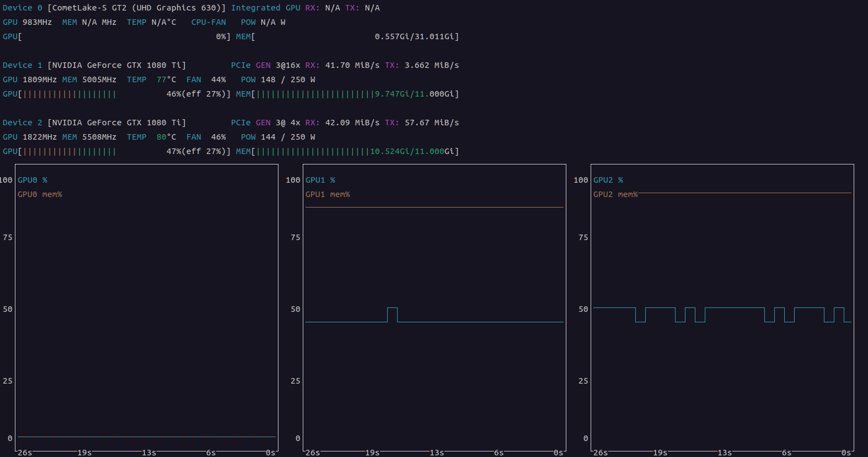Image resolution: width=868 pixels, height=457 pixels.
Task: Click Device 2 memory usage bar
Action: tap(347, 151)
